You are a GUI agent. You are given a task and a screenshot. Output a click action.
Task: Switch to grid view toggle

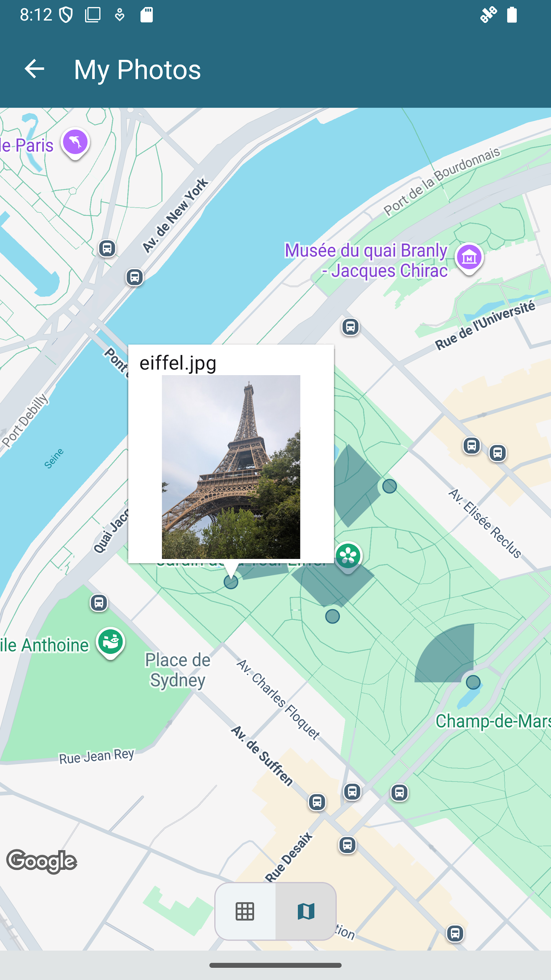(245, 911)
